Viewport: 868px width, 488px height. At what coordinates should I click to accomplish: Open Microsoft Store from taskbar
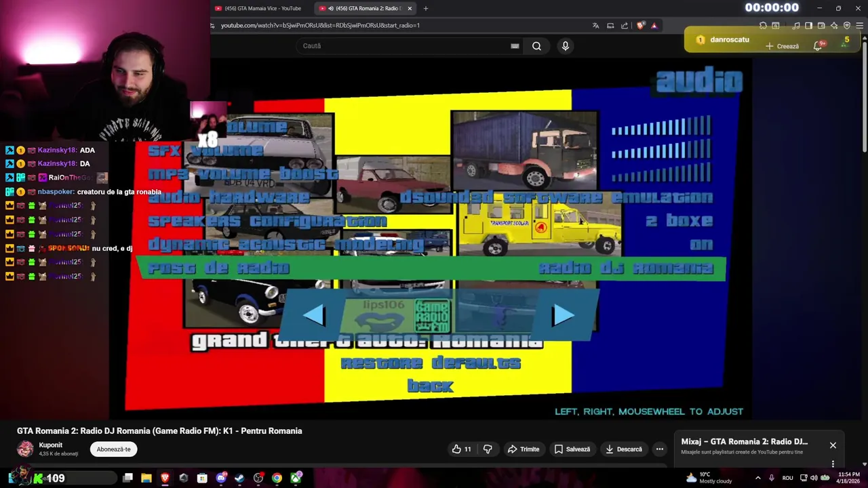[x=202, y=478]
